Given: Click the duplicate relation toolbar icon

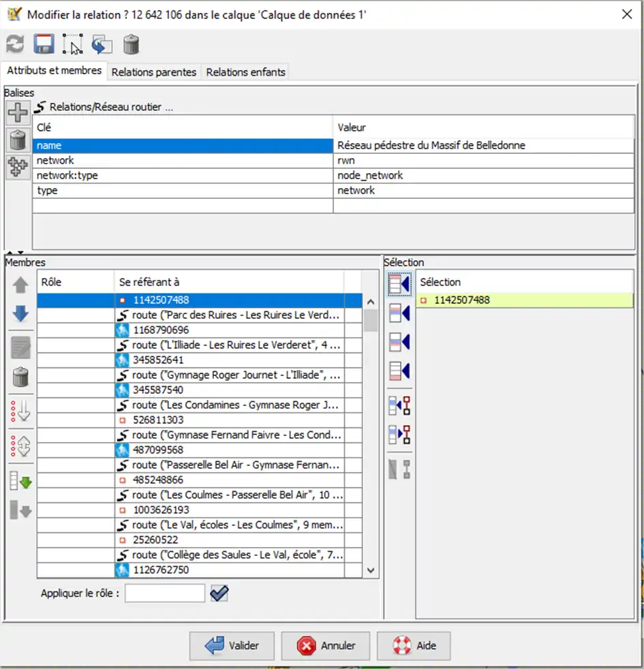Looking at the screenshot, I should coord(102,45).
